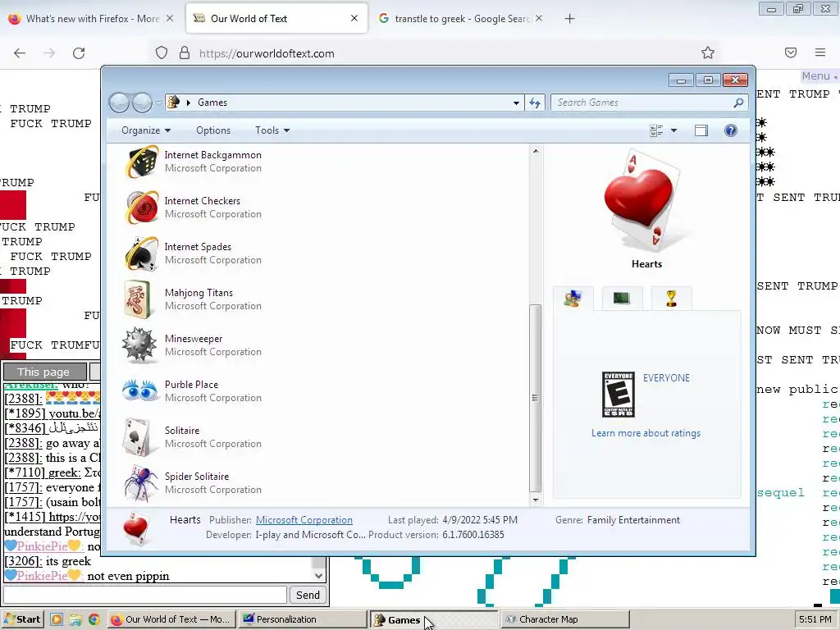Open a new Firefox tab
Viewport: 840px width, 630px height.
[x=569, y=19]
